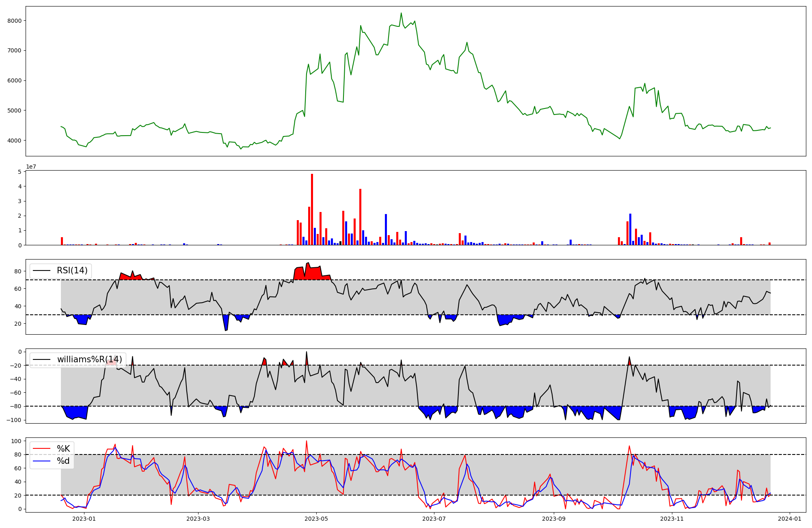Screen dimensions: 812x528
Task: Click the tallest red volume bar
Action: click(312, 209)
